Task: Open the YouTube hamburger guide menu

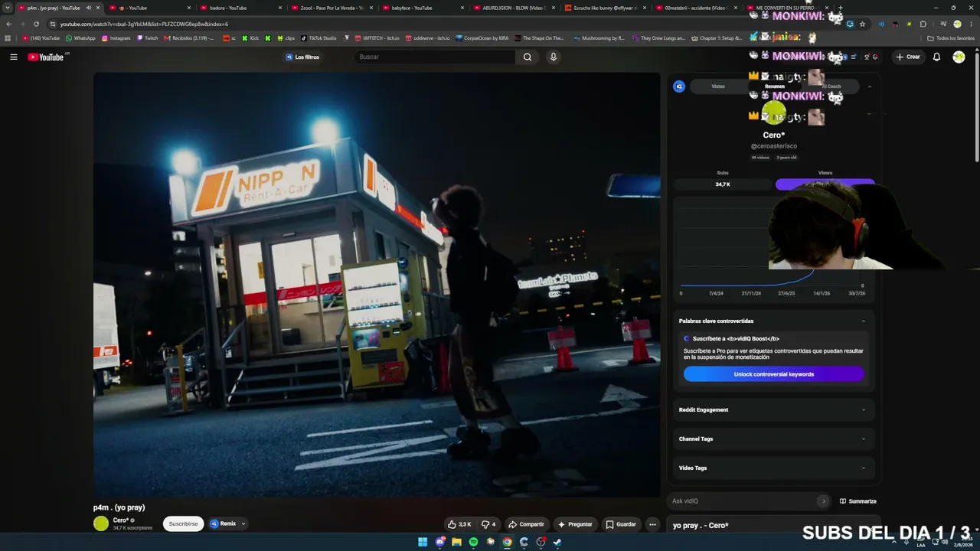Action: [13, 57]
